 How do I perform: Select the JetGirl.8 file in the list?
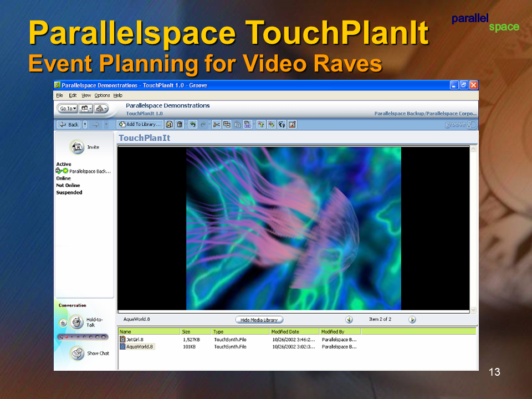[135, 339]
